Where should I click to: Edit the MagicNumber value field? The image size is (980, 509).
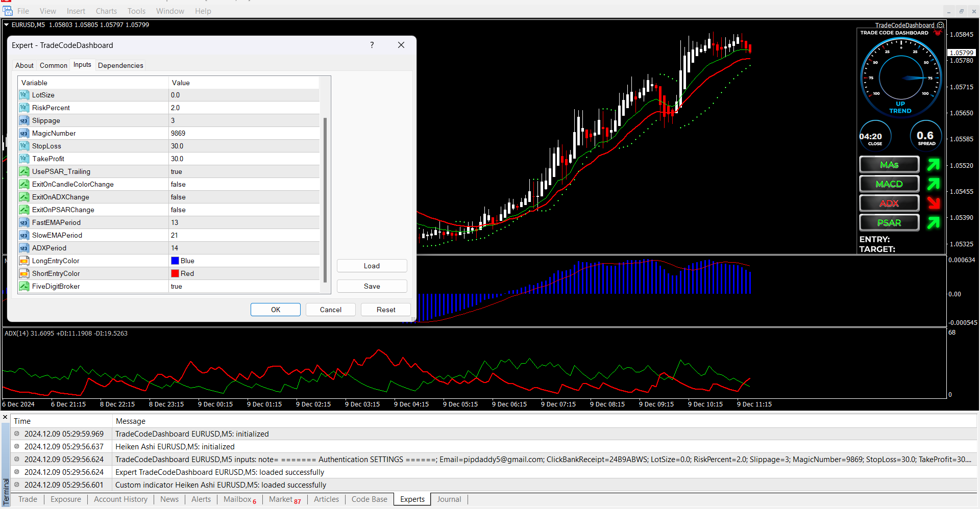point(244,133)
